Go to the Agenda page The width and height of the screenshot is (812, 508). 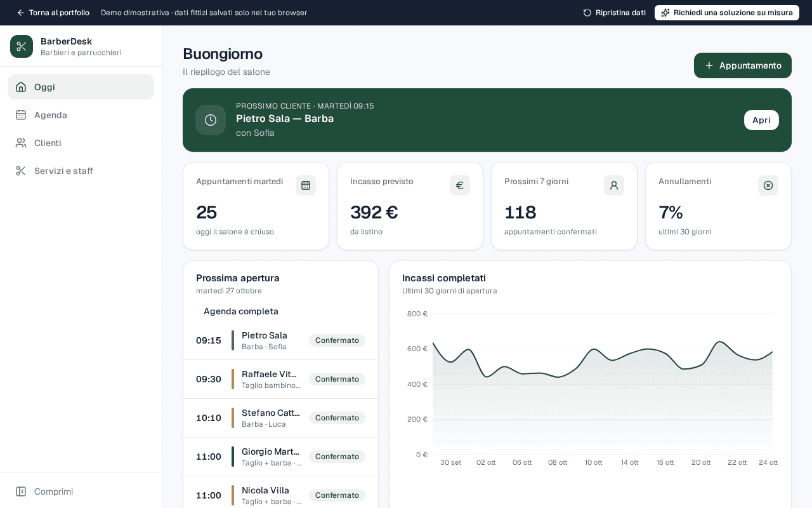click(81, 115)
